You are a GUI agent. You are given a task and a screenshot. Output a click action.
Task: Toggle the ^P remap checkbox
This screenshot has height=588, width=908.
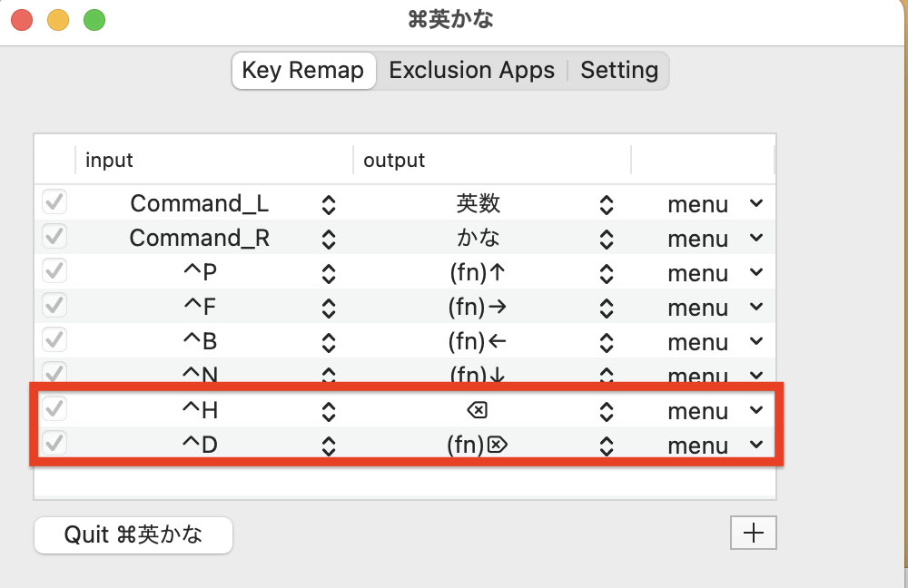coord(54,270)
